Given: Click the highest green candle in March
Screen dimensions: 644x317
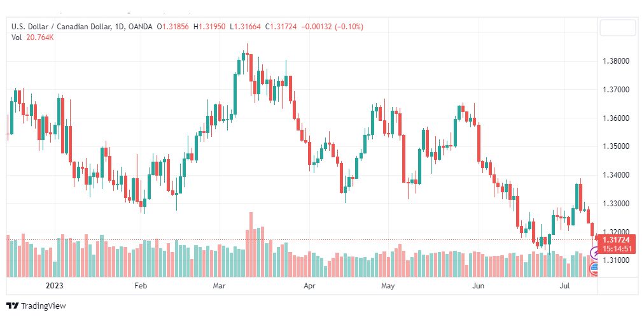Looking at the screenshot, I should click(x=243, y=56).
